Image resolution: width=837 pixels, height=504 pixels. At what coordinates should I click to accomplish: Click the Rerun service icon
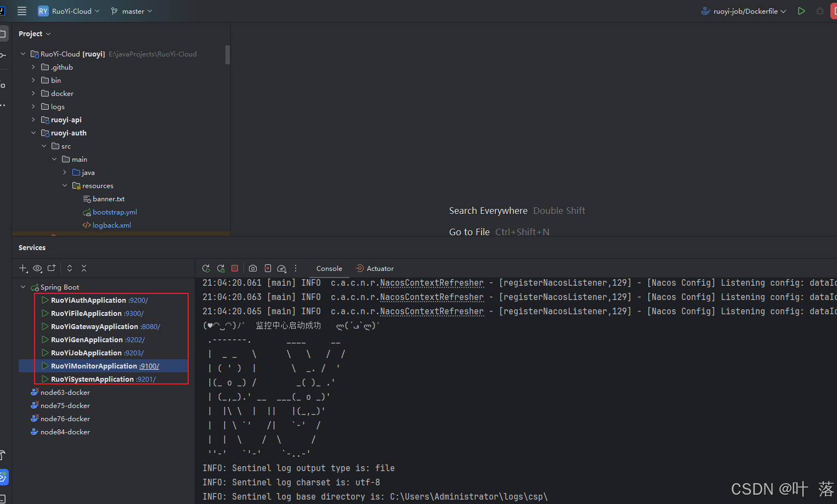point(206,268)
